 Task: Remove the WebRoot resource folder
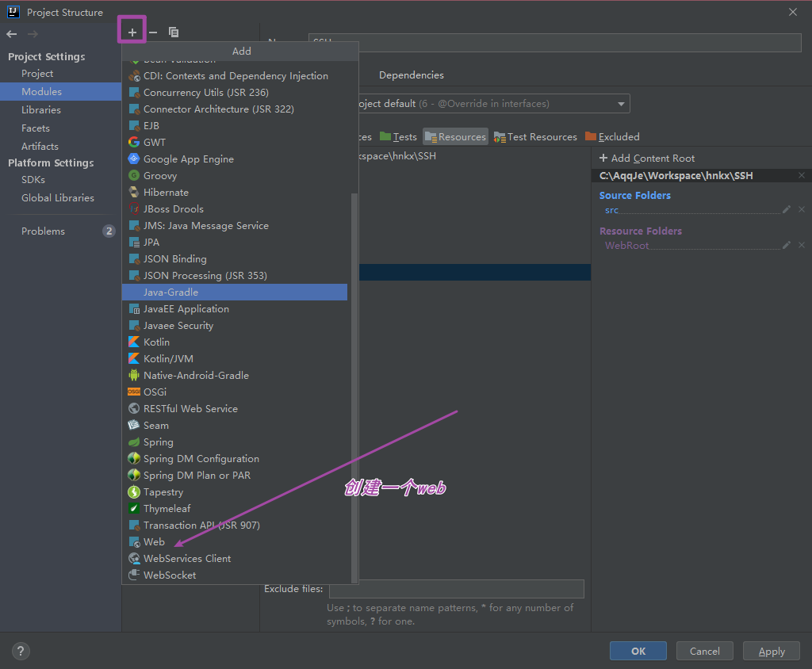tap(801, 245)
